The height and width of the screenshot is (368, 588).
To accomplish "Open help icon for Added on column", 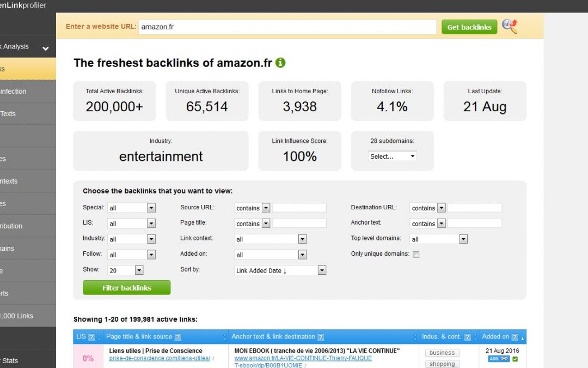I will pos(515,337).
